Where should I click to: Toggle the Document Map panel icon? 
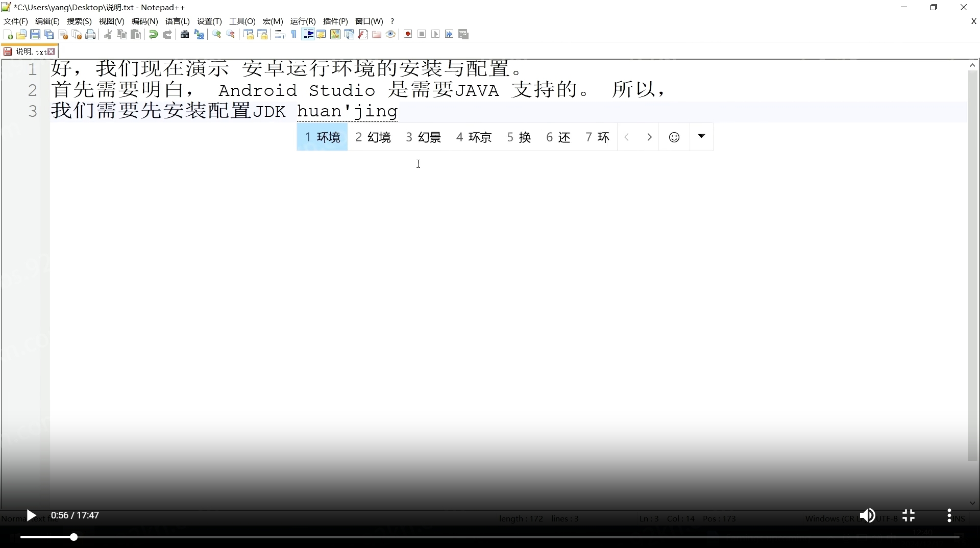[x=335, y=34]
